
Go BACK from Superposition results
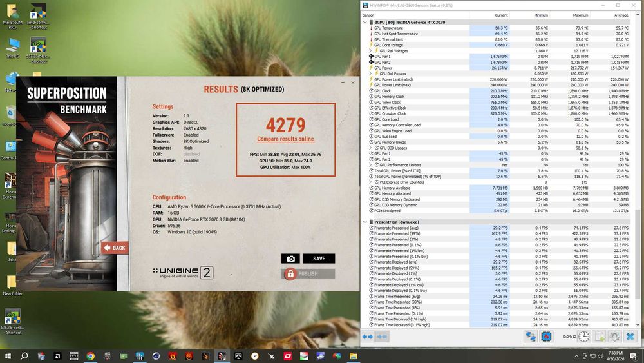point(115,248)
